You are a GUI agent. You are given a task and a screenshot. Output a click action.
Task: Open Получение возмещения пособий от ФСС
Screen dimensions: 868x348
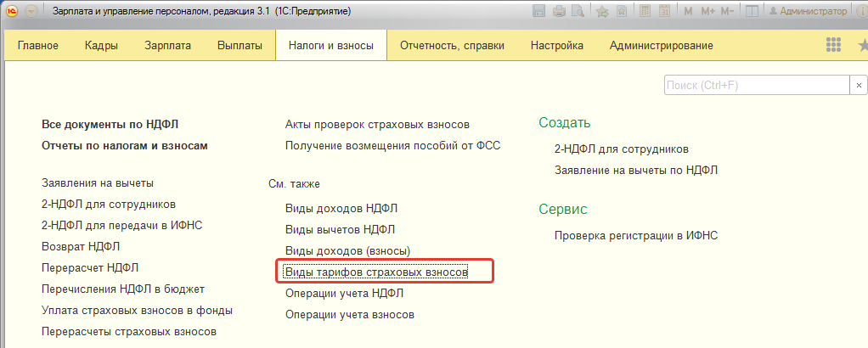point(392,145)
